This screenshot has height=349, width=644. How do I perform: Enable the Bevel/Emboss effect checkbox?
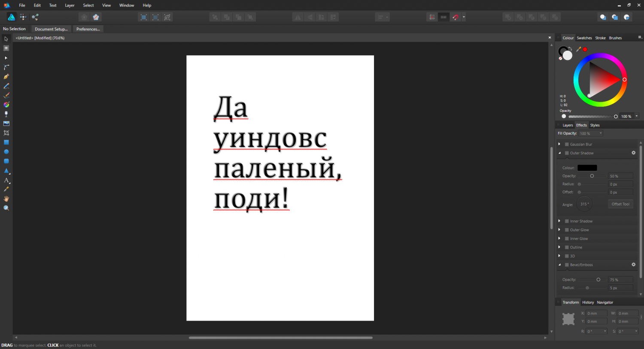pyautogui.click(x=567, y=265)
